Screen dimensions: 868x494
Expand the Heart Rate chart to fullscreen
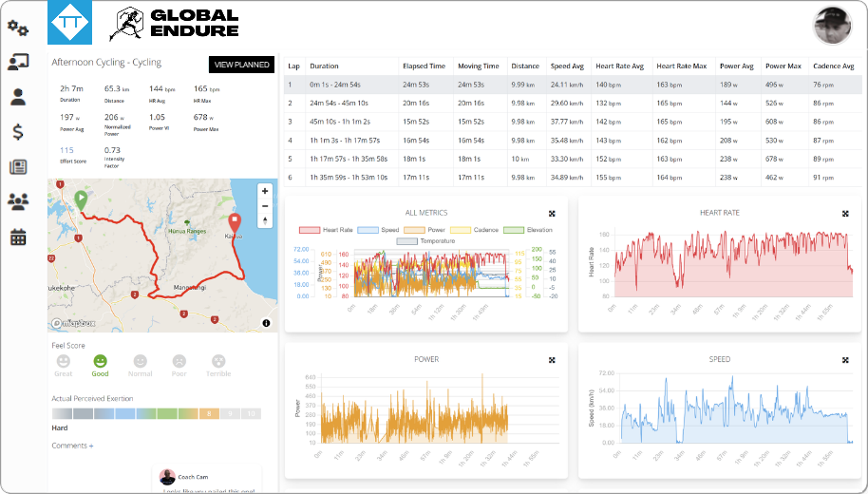844,214
